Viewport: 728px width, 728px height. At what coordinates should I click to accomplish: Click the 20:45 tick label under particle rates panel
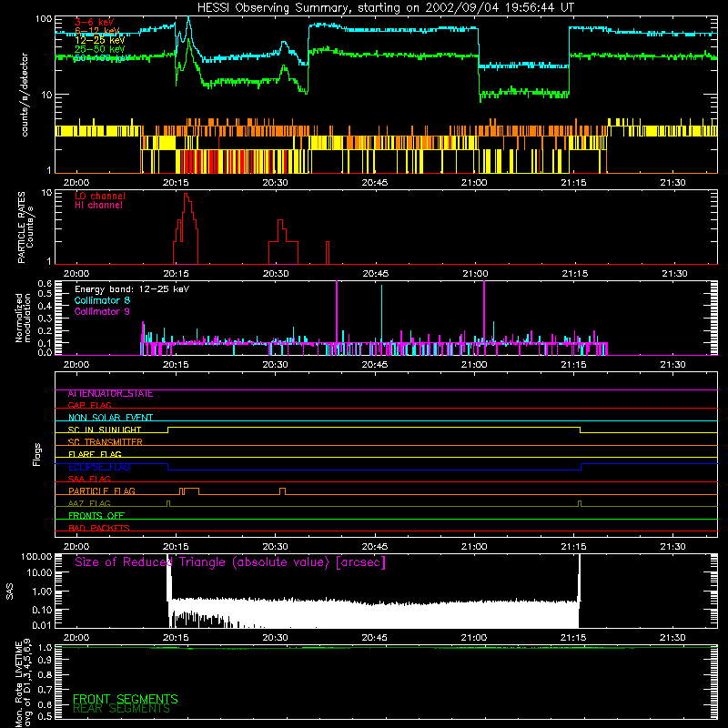(375, 274)
